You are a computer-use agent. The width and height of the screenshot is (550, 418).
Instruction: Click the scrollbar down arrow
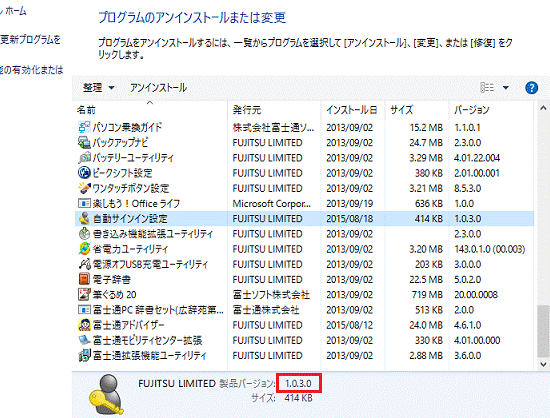coord(543,364)
